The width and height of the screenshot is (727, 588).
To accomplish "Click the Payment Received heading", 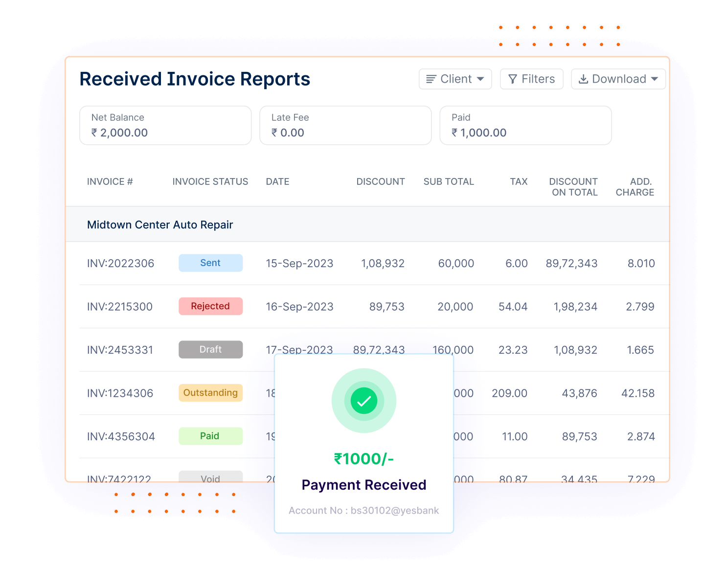I will (364, 485).
